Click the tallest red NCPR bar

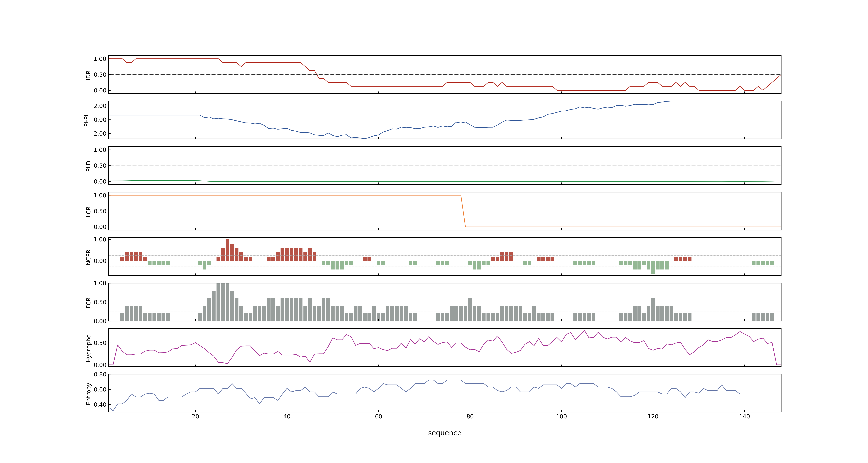click(x=227, y=250)
